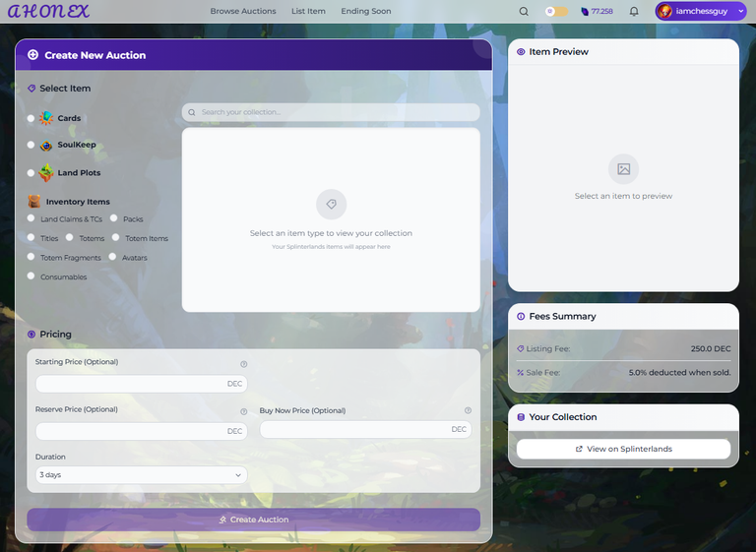Go to List Item in navigation
The image size is (756, 552).
[308, 11]
